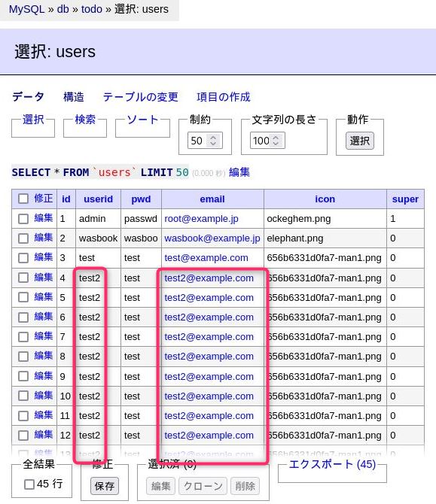Screen dimensions: 436x504
Task: Click 編集 link for admin row
Action: [x=44, y=218]
